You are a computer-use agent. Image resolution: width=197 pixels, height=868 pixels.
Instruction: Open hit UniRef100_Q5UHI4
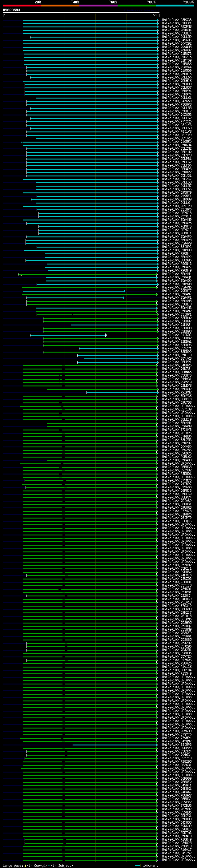click(x=177, y=33)
